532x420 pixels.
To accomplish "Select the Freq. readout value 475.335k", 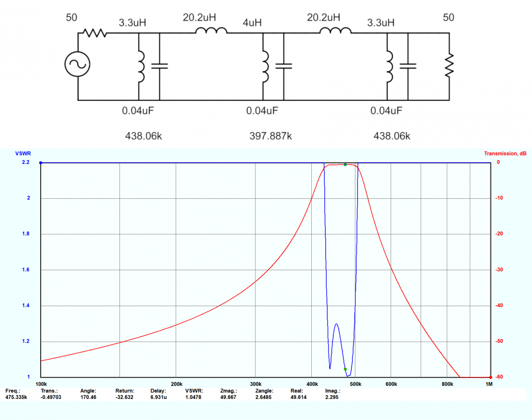I will pyautogui.click(x=16, y=397).
